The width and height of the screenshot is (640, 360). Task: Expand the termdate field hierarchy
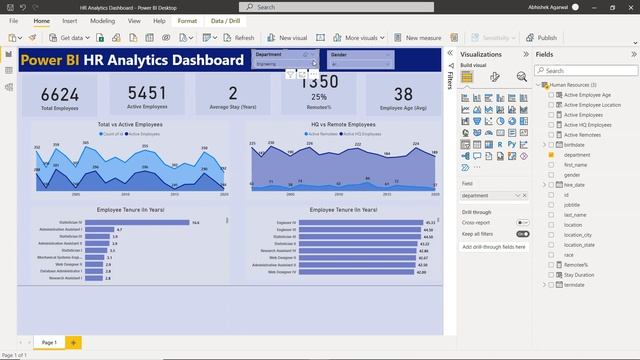(x=544, y=285)
